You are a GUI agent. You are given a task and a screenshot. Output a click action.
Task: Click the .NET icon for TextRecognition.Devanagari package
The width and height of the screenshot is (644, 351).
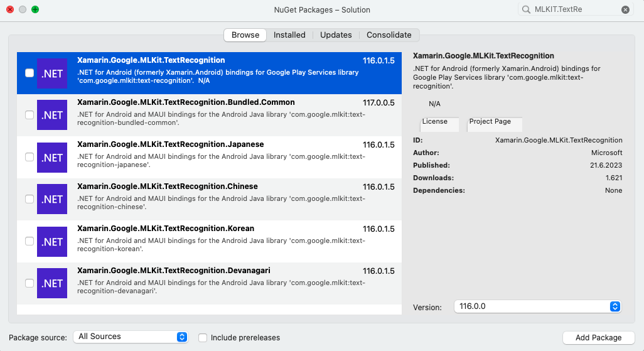52,283
